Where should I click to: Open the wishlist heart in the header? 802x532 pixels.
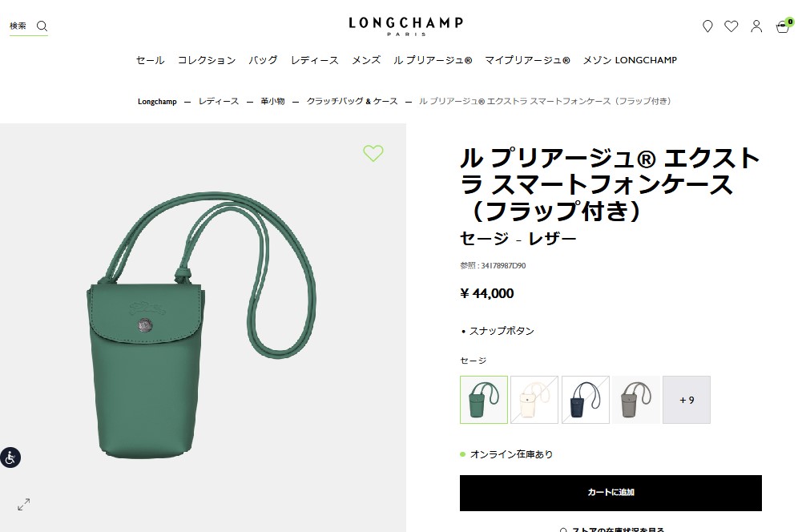click(731, 26)
